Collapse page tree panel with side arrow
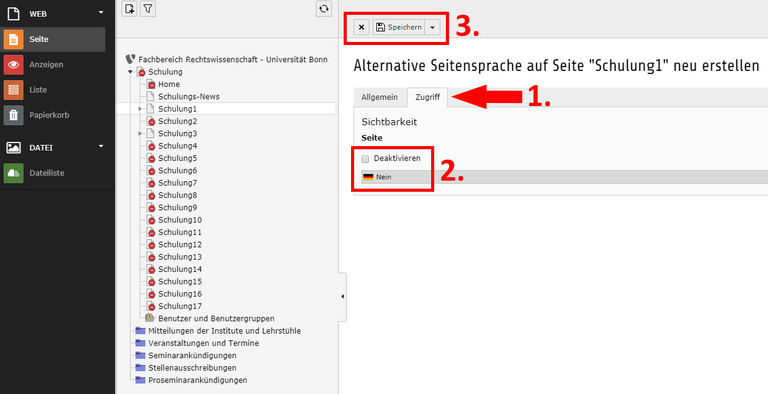The height and width of the screenshot is (394, 768). (342, 296)
